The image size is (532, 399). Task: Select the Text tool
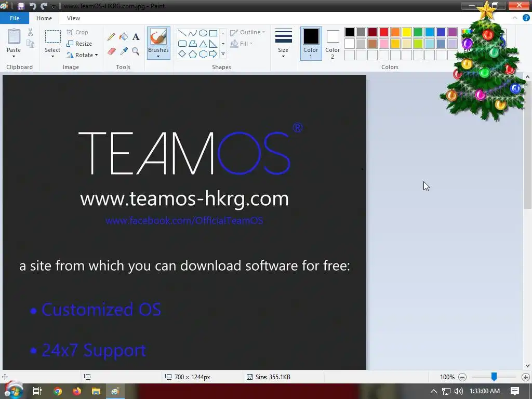136,37
